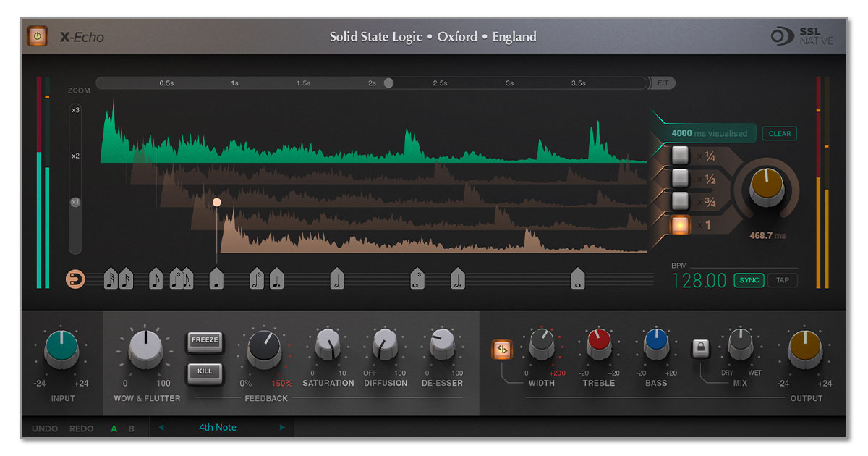868x456 pixels.
Task: Click the FIT timeline button
Action: point(662,83)
